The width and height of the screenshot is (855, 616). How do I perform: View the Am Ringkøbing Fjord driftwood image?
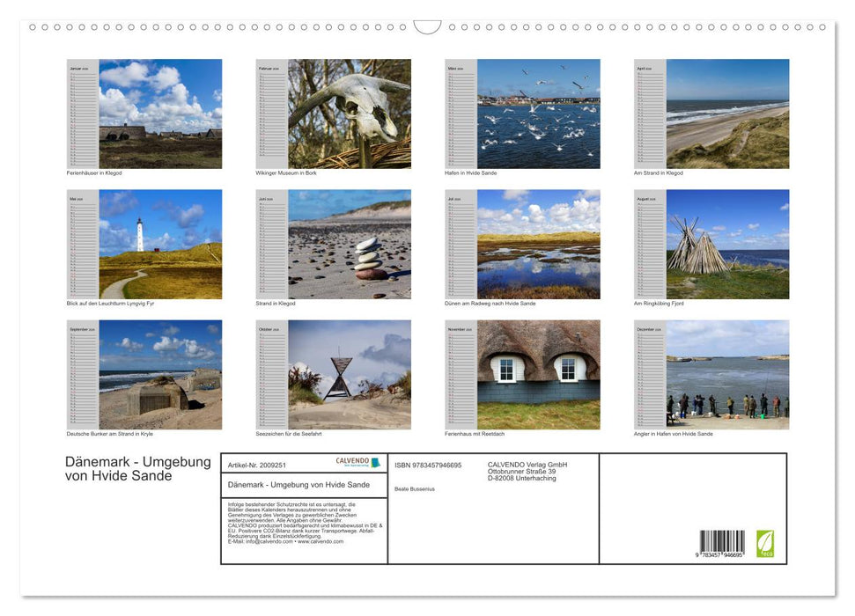tap(731, 242)
